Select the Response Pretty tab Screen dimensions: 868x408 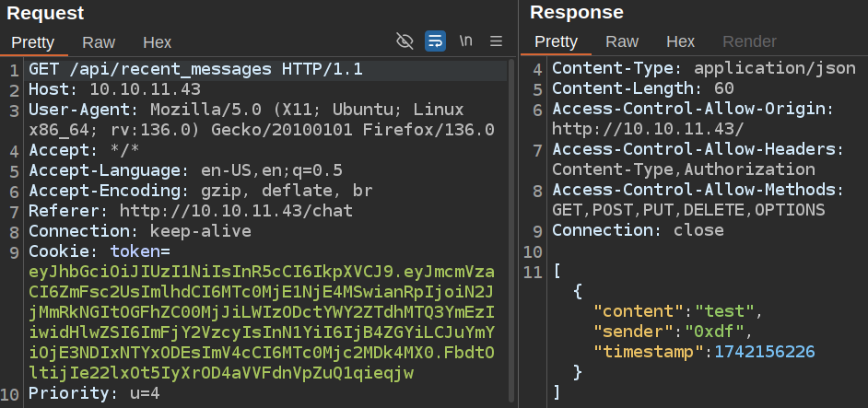(556, 41)
